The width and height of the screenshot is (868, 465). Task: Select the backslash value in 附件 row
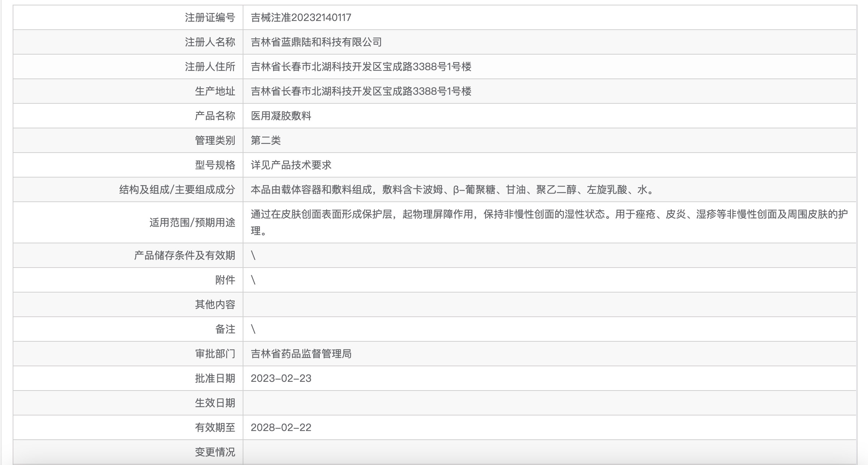[x=253, y=280]
